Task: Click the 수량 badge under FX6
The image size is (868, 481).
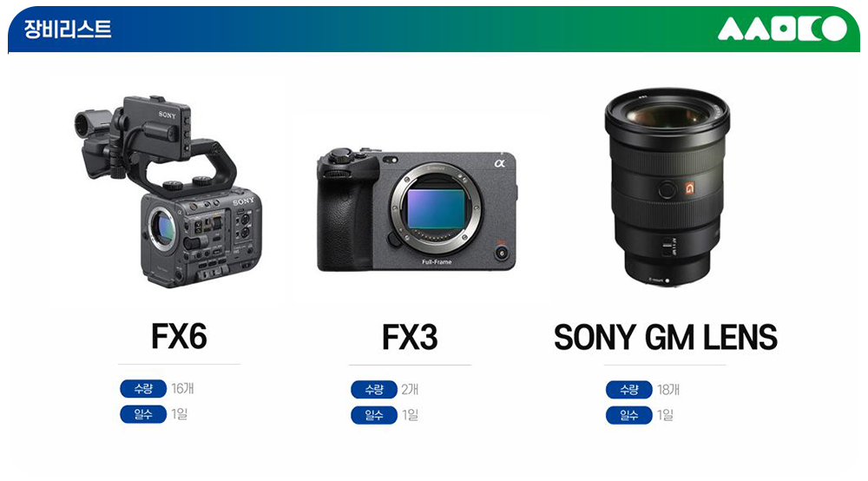Action: click(143, 389)
